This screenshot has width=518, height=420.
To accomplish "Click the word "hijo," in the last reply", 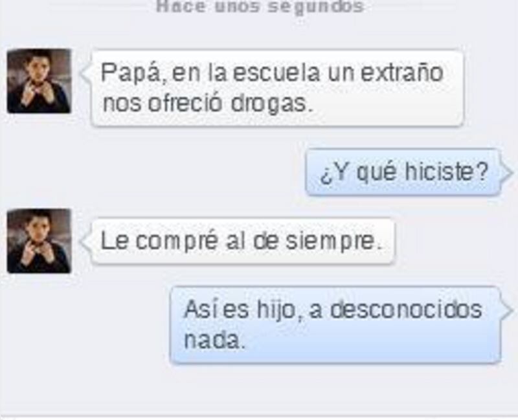I will click(280, 311).
